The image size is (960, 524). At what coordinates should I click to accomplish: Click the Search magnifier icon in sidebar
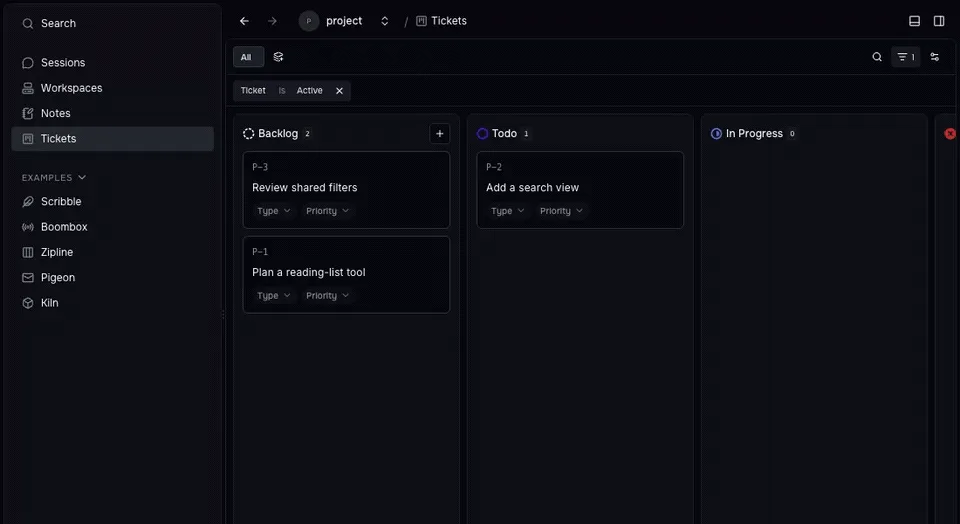[28, 24]
